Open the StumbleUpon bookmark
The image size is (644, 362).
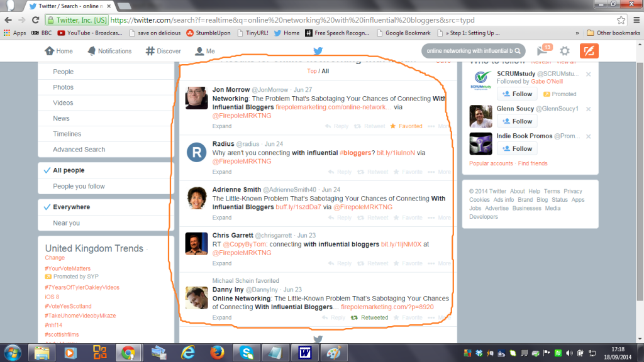[208, 33]
